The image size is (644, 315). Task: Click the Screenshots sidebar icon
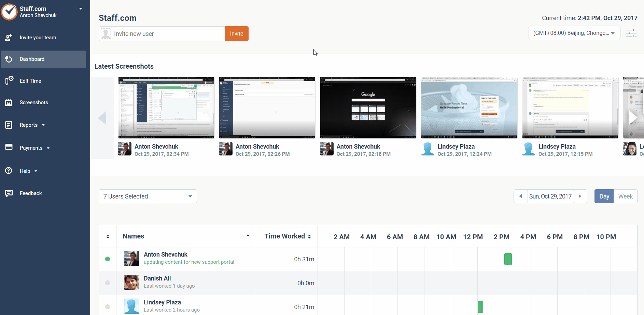(9, 102)
